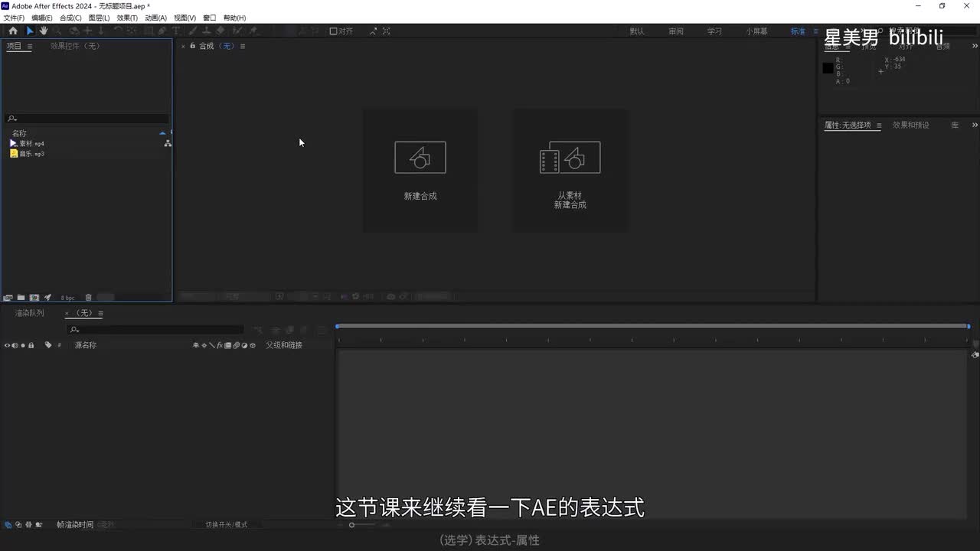Click the new folder icon in Project panel
980x551 pixels.
click(21, 297)
